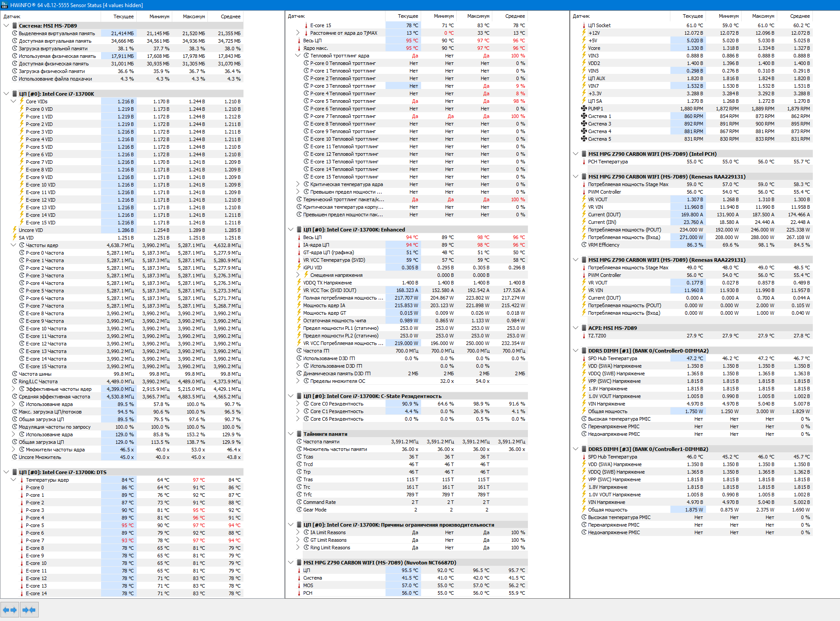Click clock icon beside Ring/LLC Частота

pos(15,382)
